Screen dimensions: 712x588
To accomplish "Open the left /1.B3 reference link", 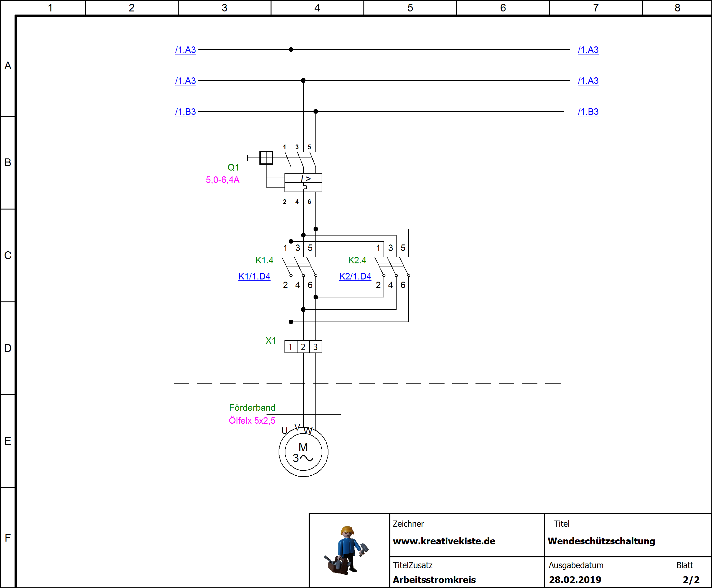I will tap(185, 112).
